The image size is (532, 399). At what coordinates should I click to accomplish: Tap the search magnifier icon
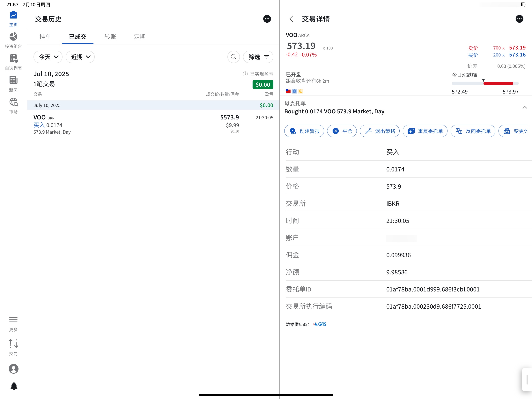(x=233, y=57)
